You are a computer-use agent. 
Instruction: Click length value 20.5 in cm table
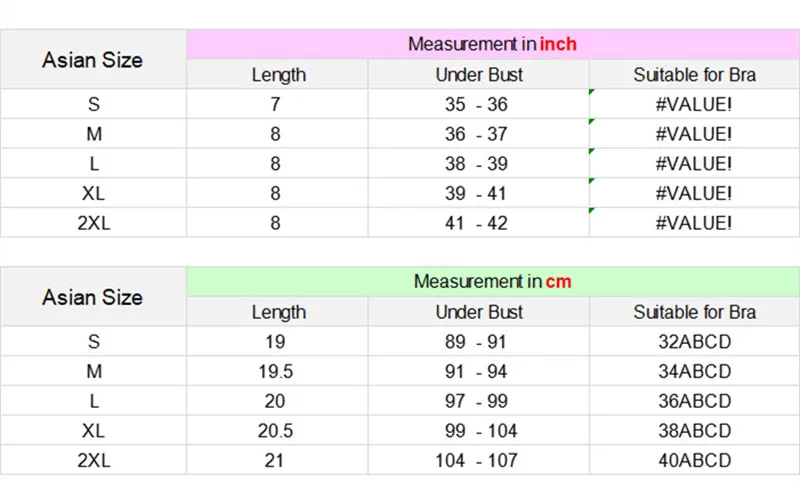coord(278,430)
